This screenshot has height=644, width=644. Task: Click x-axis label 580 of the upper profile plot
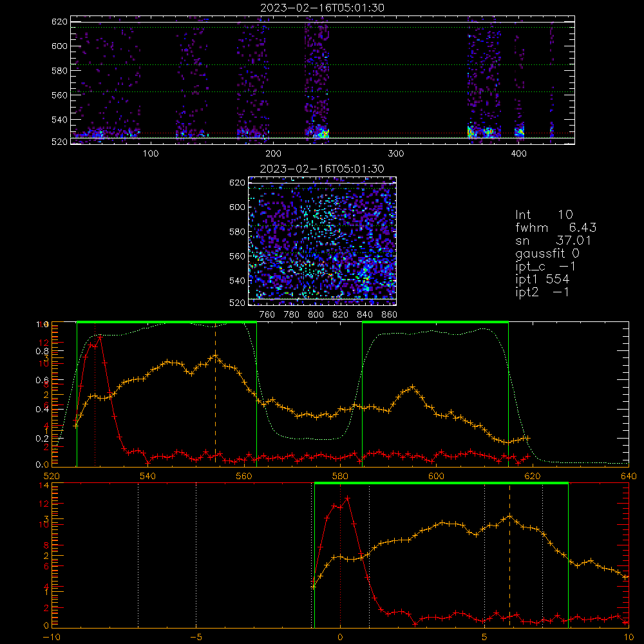pyautogui.click(x=340, y=477)
